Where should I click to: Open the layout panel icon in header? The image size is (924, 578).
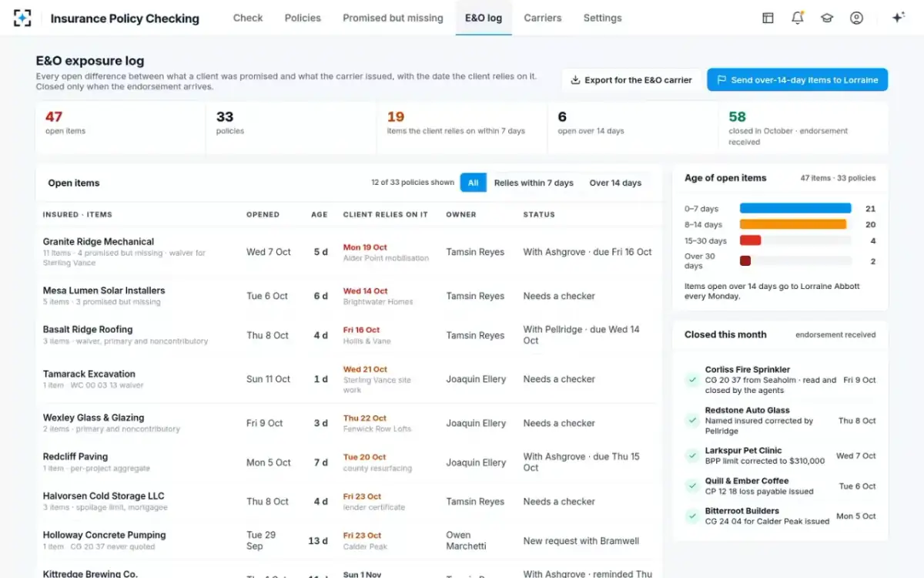(x=768, y=18)
